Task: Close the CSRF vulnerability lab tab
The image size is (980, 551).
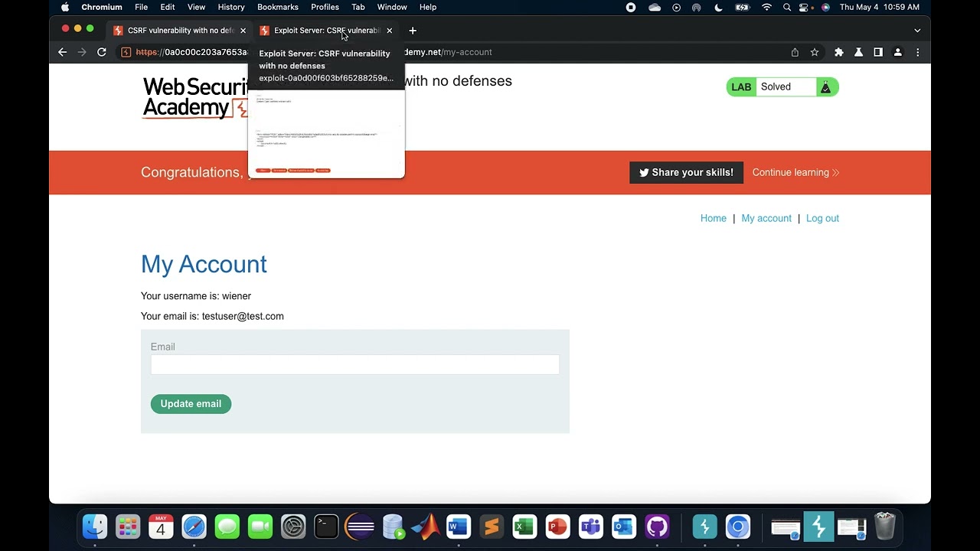Action: [x=243, y=31]
